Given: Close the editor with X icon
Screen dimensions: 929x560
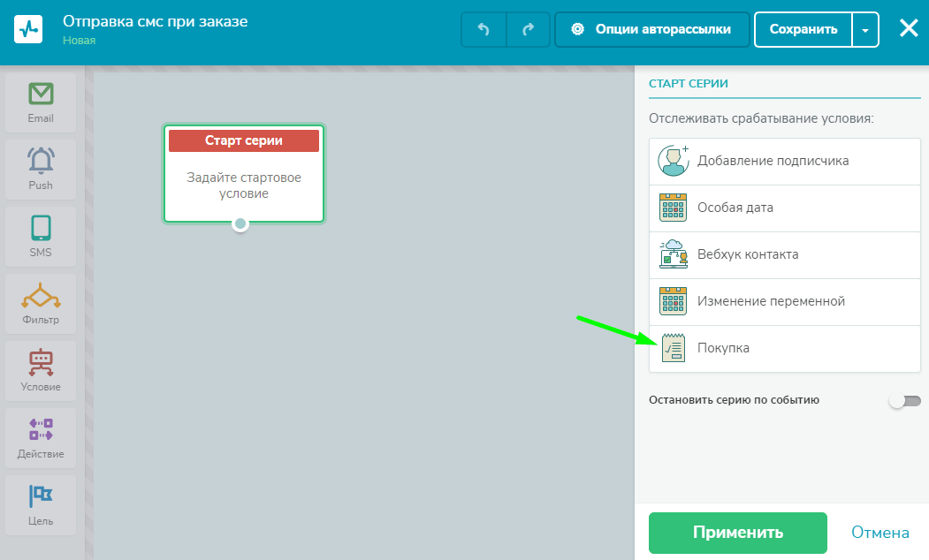Looking at the screenshot, I should tap(909, 27).
